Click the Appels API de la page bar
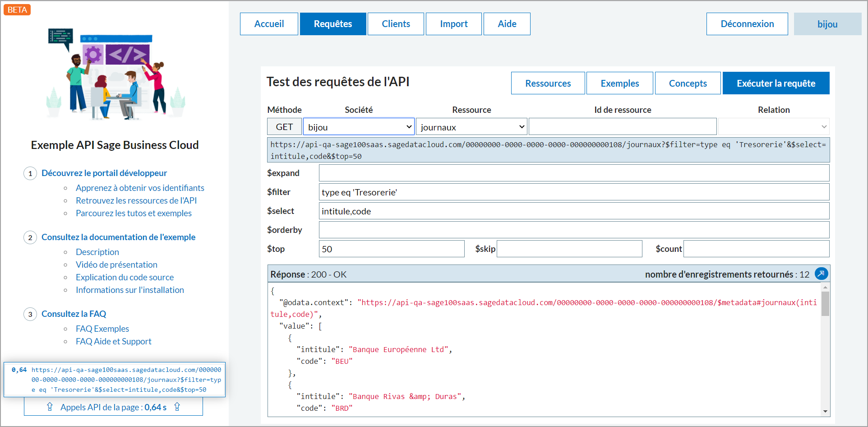This screenshot has width=868, height=427. [x=113, y=407]
